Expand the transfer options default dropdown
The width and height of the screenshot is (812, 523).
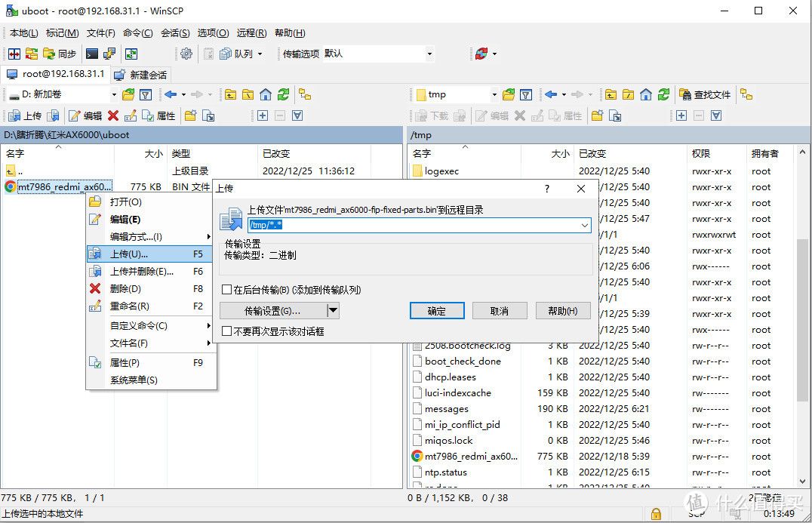429,54
